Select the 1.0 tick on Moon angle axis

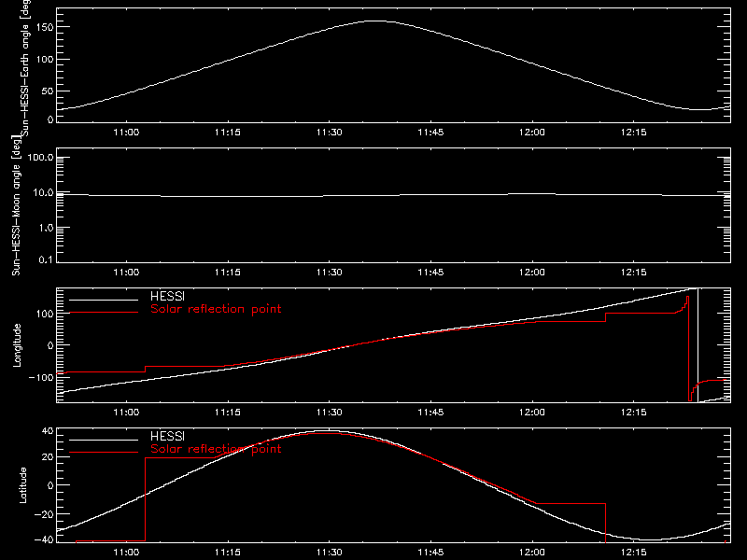46,228
